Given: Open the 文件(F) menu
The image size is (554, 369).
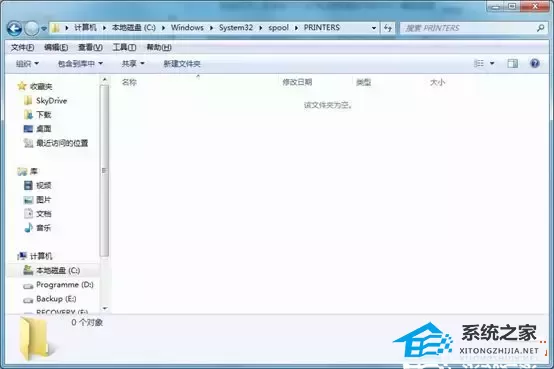Looking at the screenshot, I should coord(22,47).
